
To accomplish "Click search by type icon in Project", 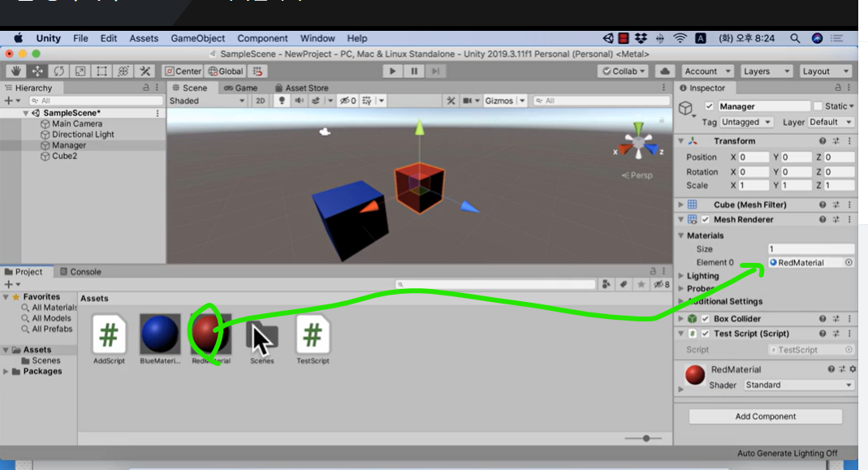I will [607, 285].
